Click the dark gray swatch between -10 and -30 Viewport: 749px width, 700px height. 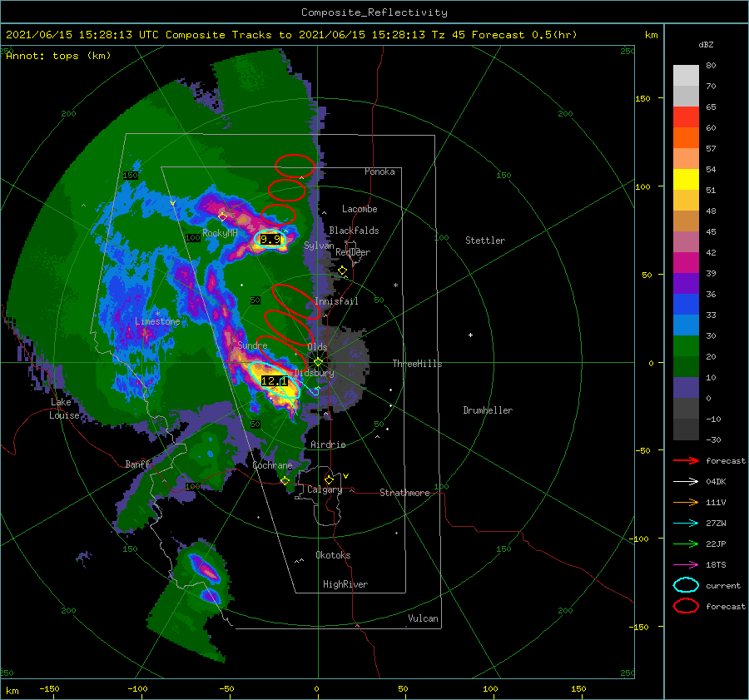tap(686, 429)
